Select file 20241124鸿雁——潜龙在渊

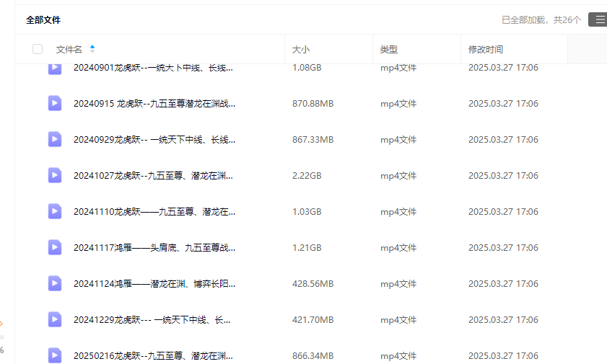pos(154,284)
